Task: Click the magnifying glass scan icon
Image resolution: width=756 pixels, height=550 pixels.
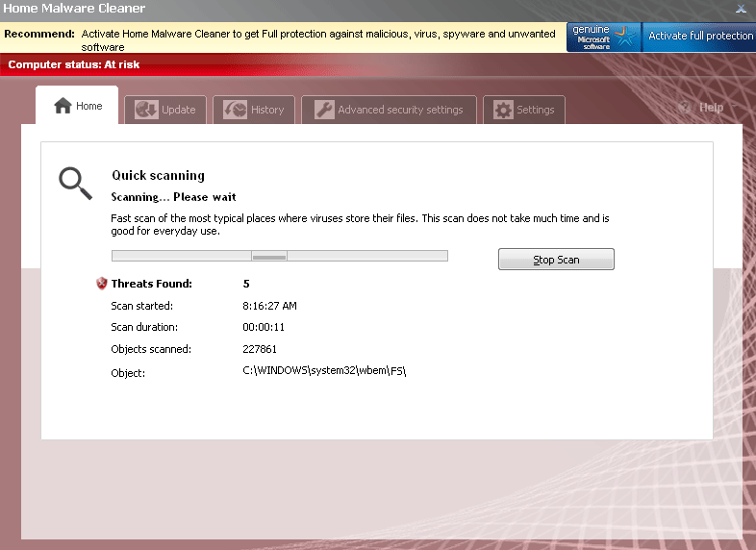Action: (75, 183)
